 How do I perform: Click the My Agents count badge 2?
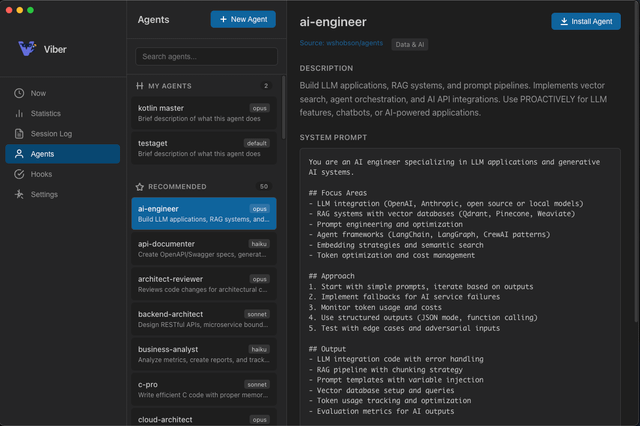pyautogui.click(x=266, y=86)
